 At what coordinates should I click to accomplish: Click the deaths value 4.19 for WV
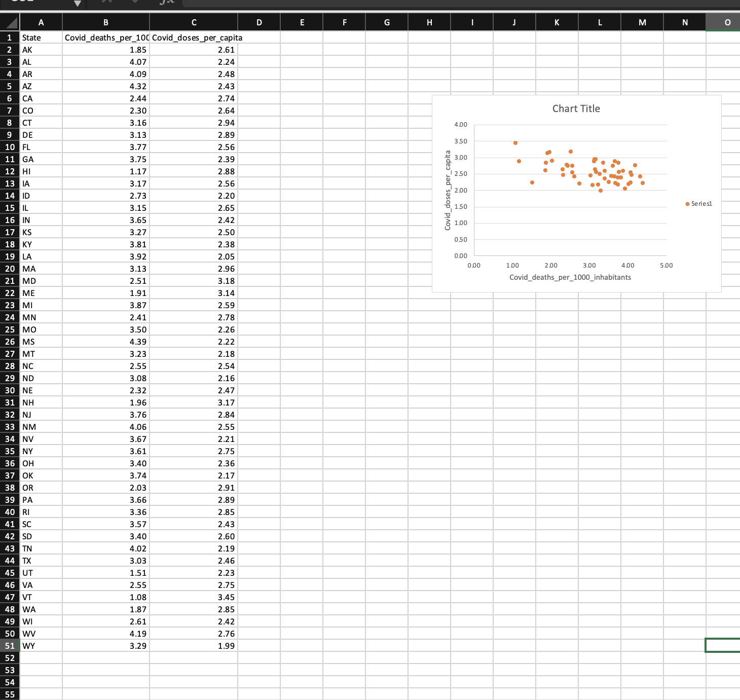click(106, 634)
